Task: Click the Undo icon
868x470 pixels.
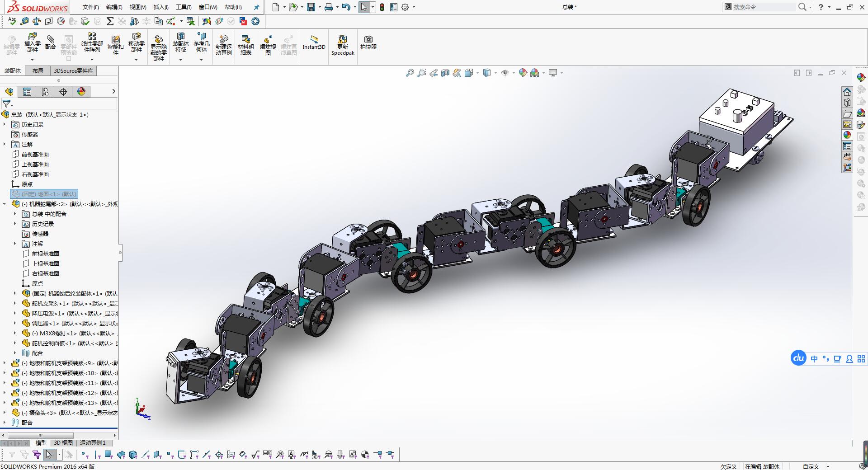Action: (346, 7)
